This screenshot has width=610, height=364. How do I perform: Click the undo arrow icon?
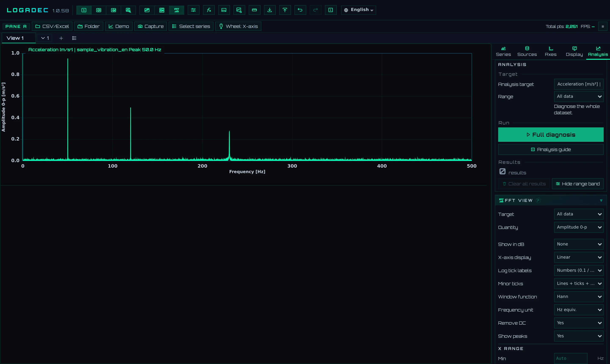pos(300,10)
